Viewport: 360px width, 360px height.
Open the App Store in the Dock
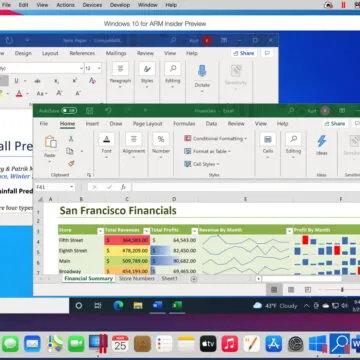point(274,344)
